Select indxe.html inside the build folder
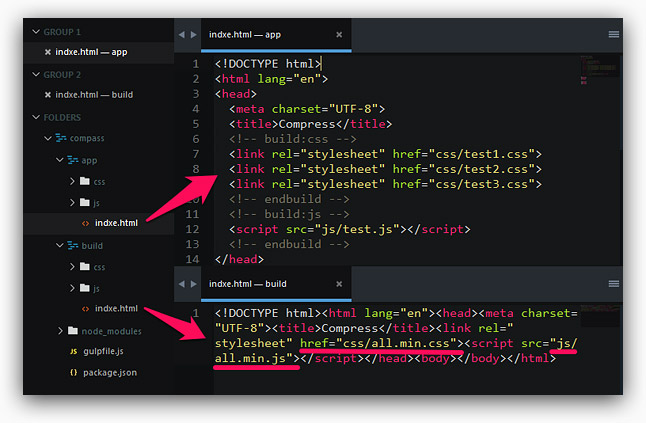 click(x=116, y=309)
